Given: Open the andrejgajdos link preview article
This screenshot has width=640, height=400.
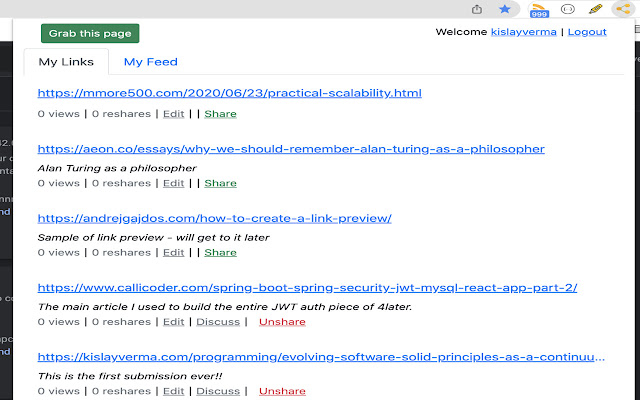Looking at the screenshot, I should coord(214,218).
